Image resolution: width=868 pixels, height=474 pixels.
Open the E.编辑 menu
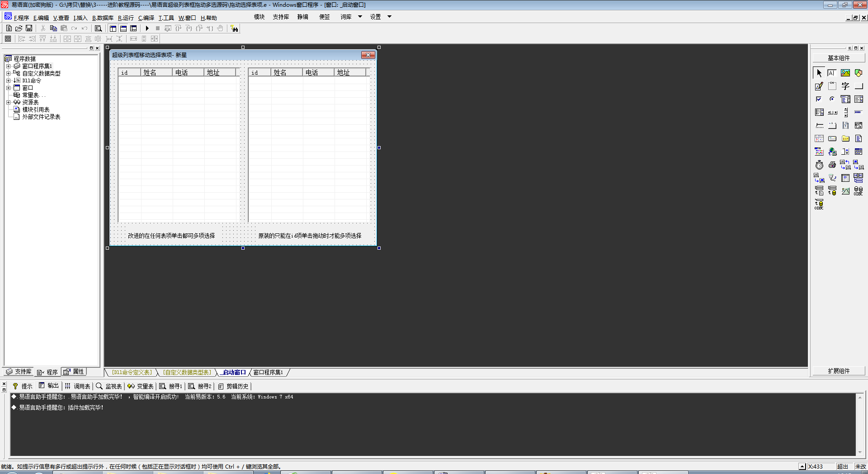click(x=41, y=18)
